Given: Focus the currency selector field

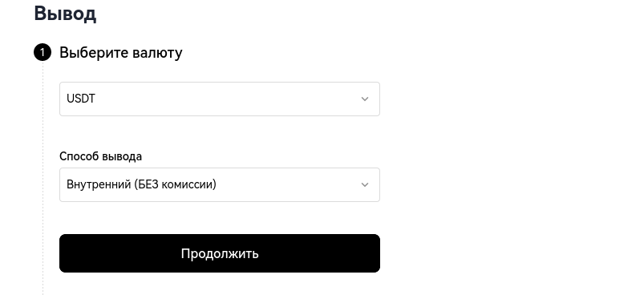Looking at the screenshot, I should coord(220,99).
